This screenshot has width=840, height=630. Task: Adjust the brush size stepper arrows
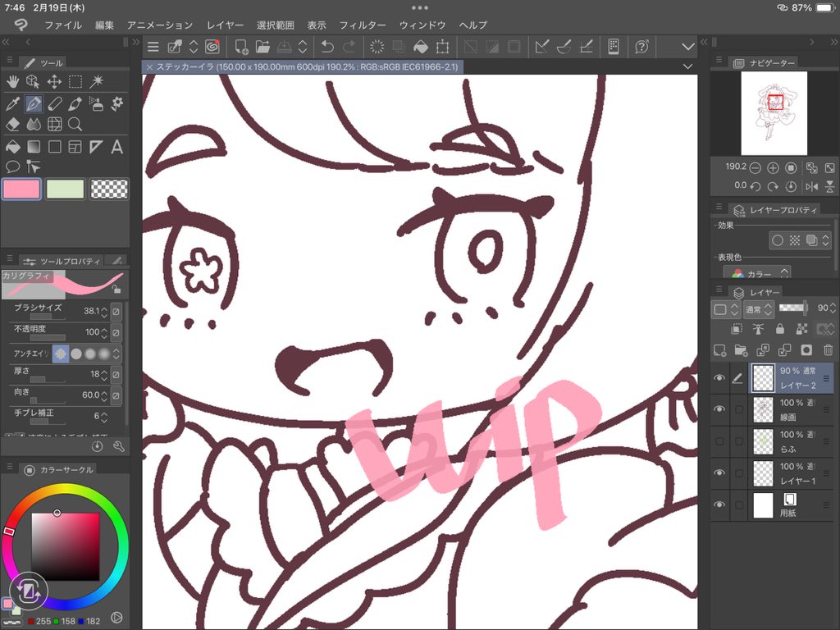104,311
